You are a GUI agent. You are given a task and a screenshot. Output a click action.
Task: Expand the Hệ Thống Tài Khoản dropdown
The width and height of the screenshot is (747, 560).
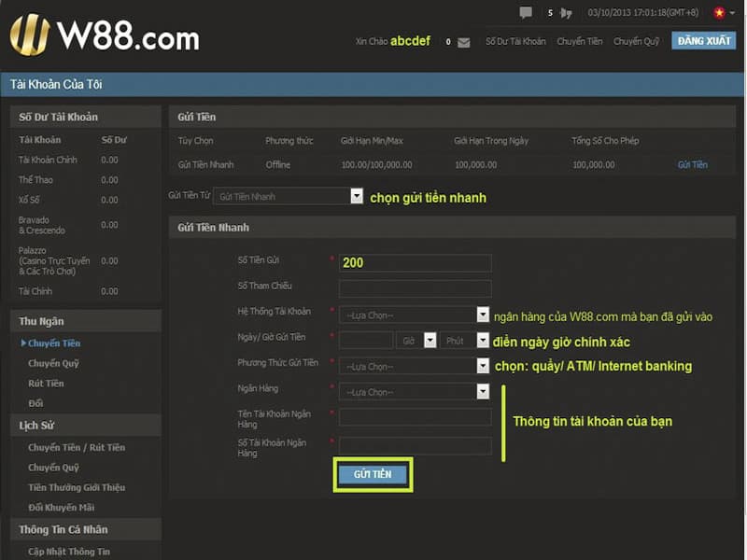(x=483, y=315)
